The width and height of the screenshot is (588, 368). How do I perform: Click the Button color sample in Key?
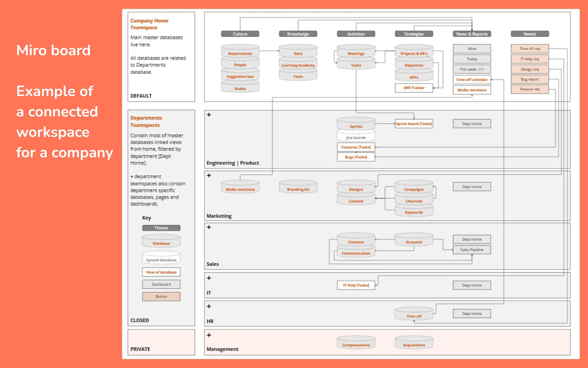(161, 296)
